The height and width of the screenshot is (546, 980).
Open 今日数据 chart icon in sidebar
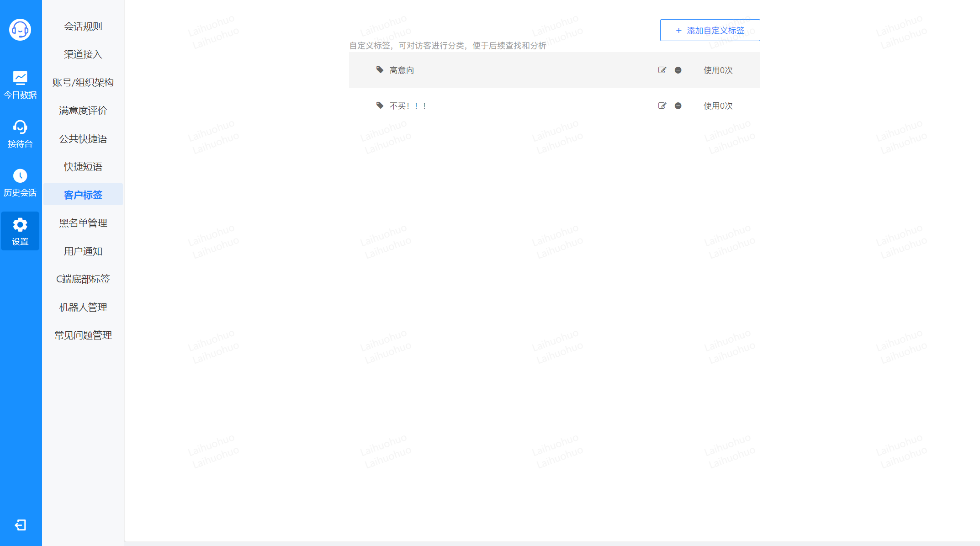[20, 78]
